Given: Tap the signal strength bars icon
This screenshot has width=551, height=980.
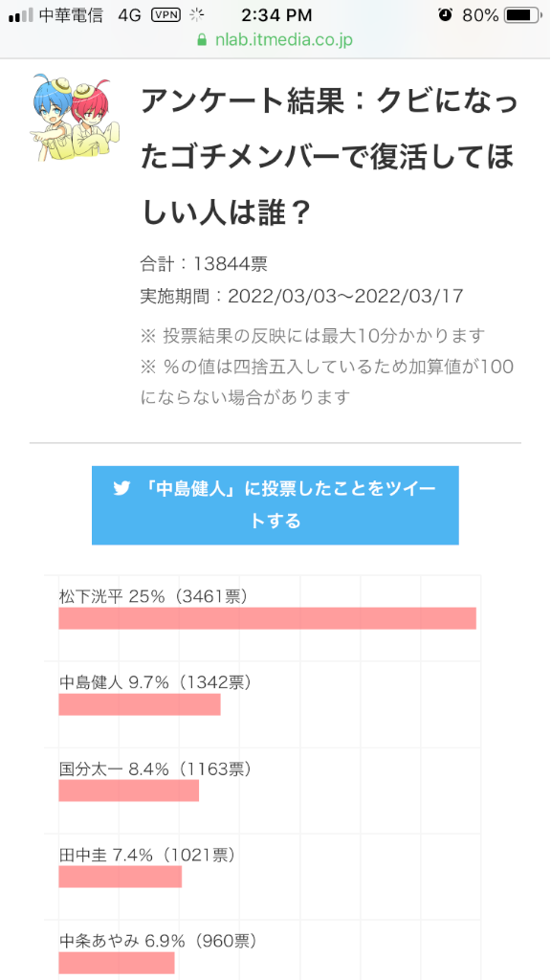Looking at the screenshot, I should point(21,15).
